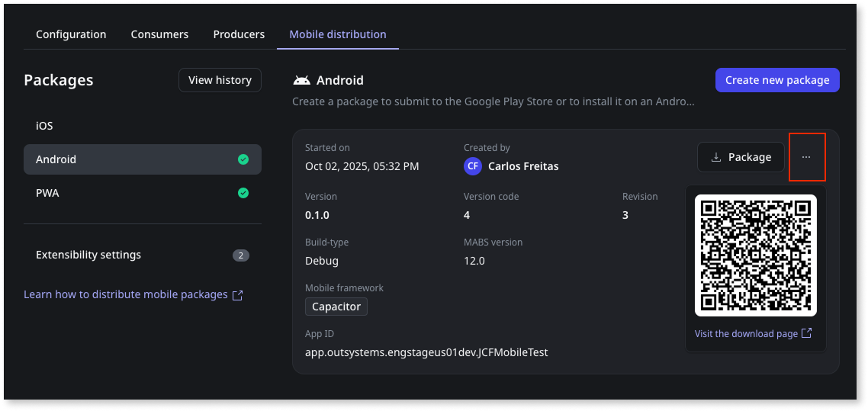Click the Extensibility settings count badge

(x=241, y=255)
